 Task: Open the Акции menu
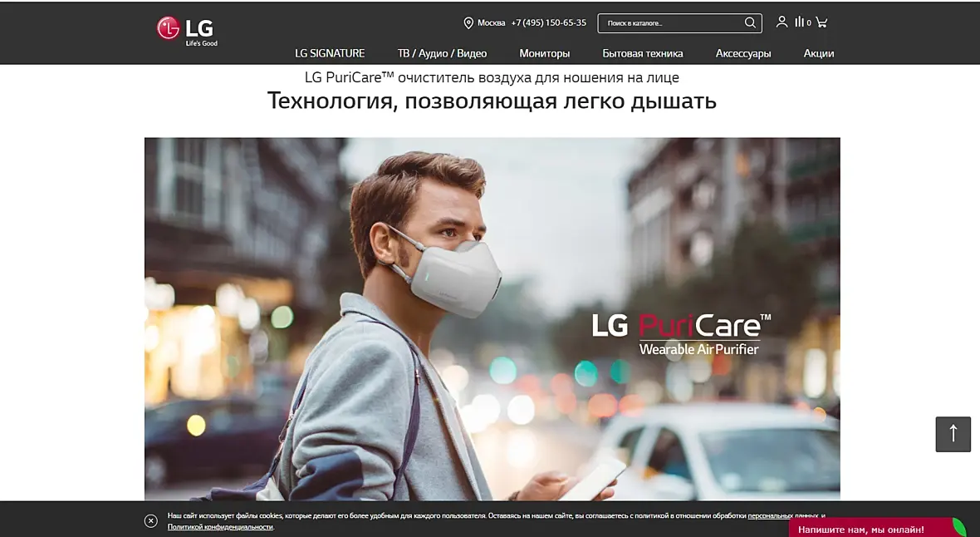[819, 53]
